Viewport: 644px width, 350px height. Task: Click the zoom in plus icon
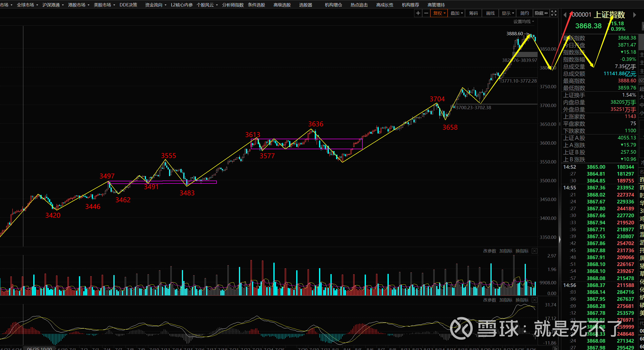[x=418, y=13]
